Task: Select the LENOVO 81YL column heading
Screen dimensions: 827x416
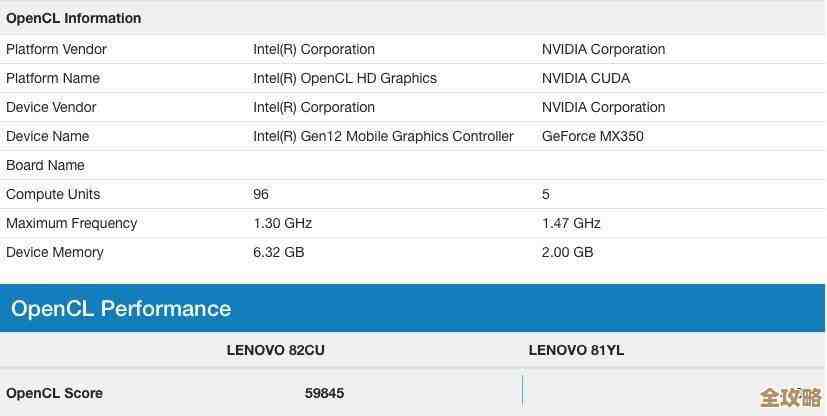Action: point(576,350)
